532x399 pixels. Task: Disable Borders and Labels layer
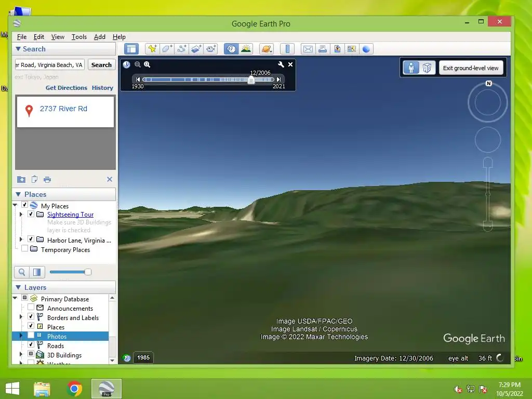tap(31, 316)
